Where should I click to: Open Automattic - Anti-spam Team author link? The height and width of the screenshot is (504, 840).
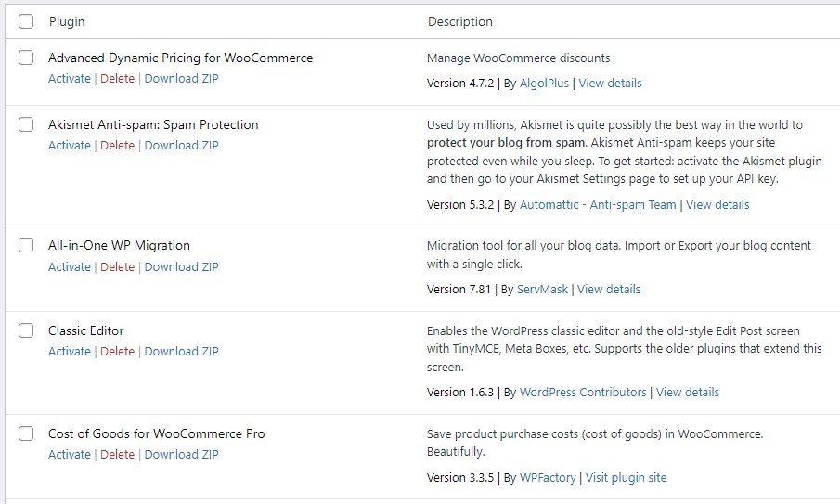(x=598, y=205)
